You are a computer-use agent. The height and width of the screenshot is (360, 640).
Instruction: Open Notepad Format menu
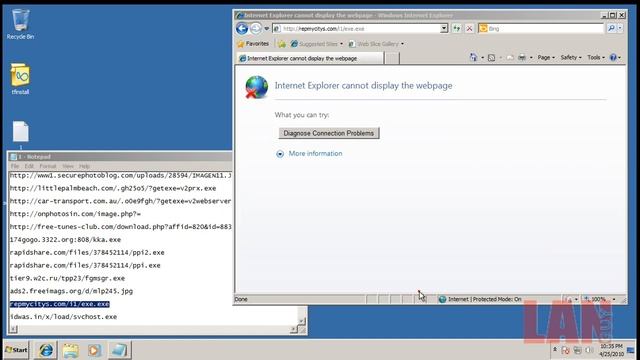[x=48, y=166]
